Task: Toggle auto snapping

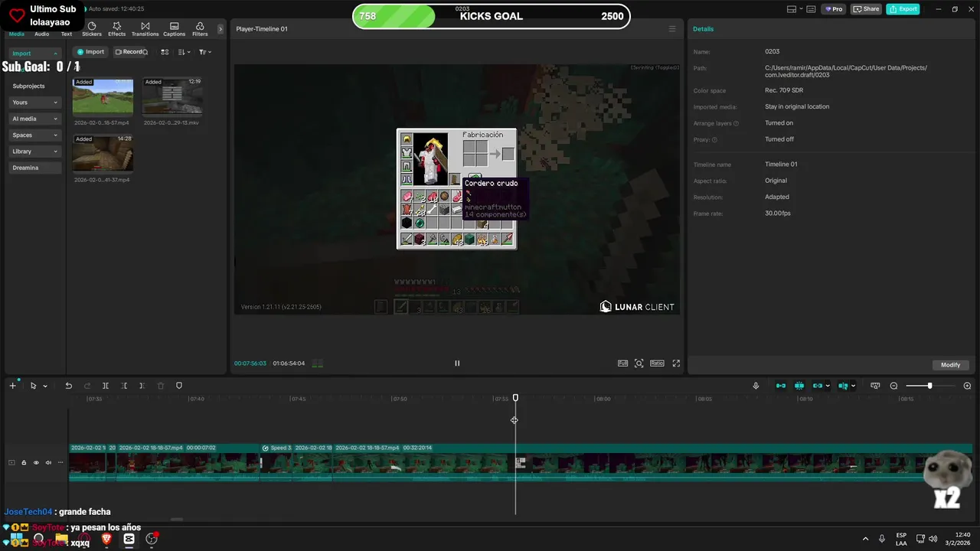Action: (799, 386)
